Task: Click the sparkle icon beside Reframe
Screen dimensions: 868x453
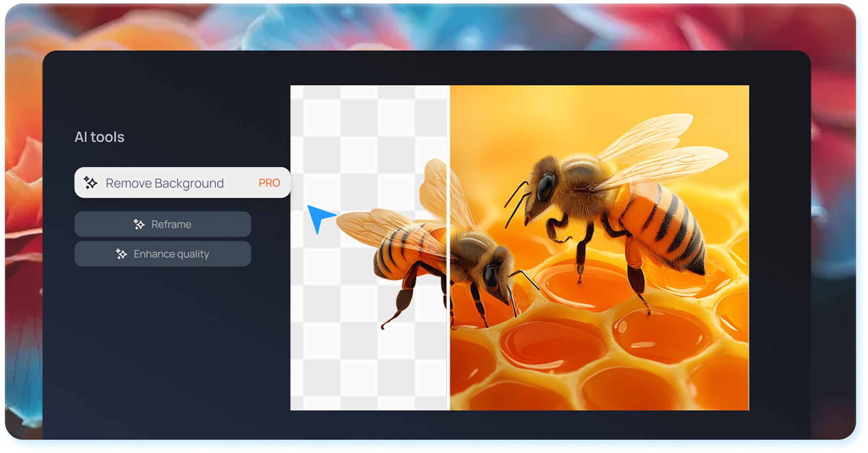Action: coord(139,224)
